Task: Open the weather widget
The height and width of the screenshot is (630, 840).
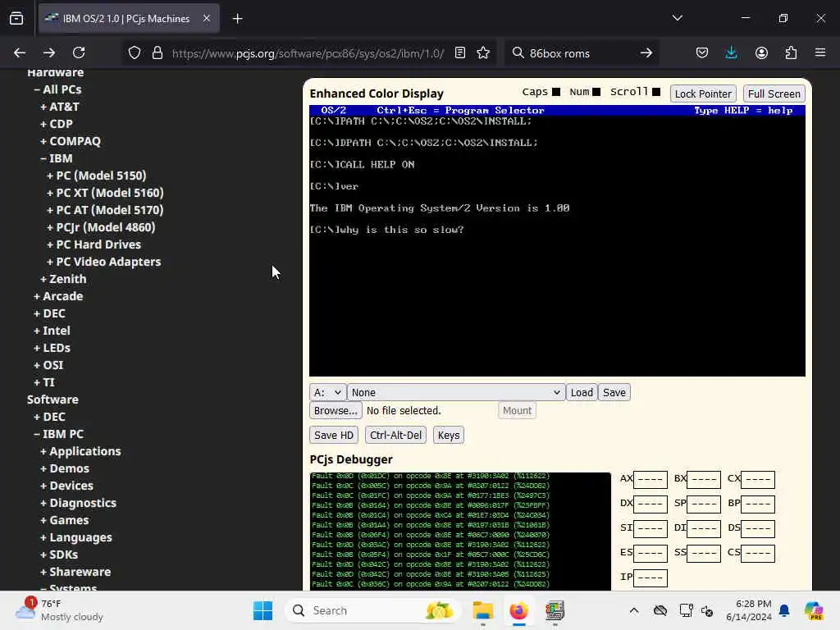Action: (x=59, y=610)
